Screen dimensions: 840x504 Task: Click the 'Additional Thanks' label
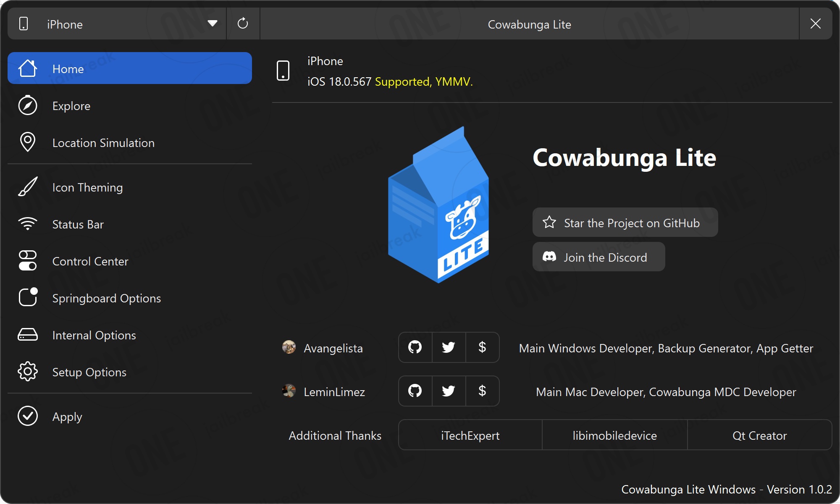point(335,436)
